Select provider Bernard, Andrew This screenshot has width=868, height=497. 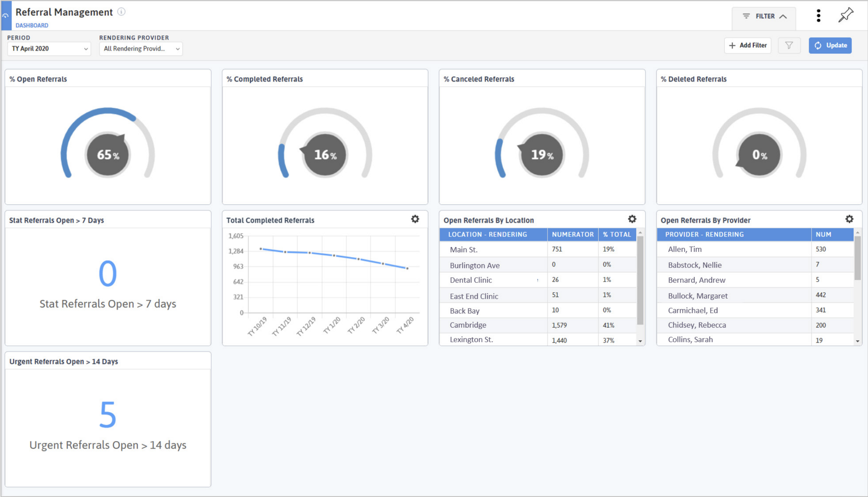[x=755, y=280]
